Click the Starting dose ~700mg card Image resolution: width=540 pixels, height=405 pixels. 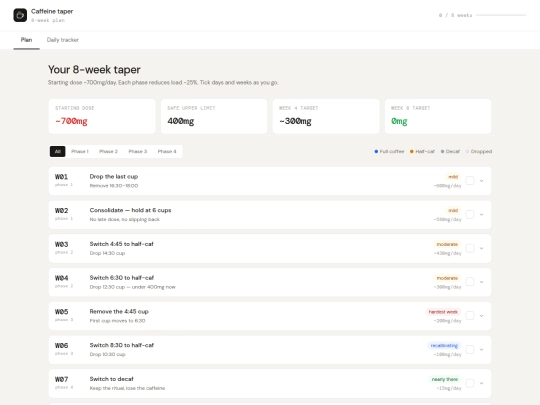point(102,116)
